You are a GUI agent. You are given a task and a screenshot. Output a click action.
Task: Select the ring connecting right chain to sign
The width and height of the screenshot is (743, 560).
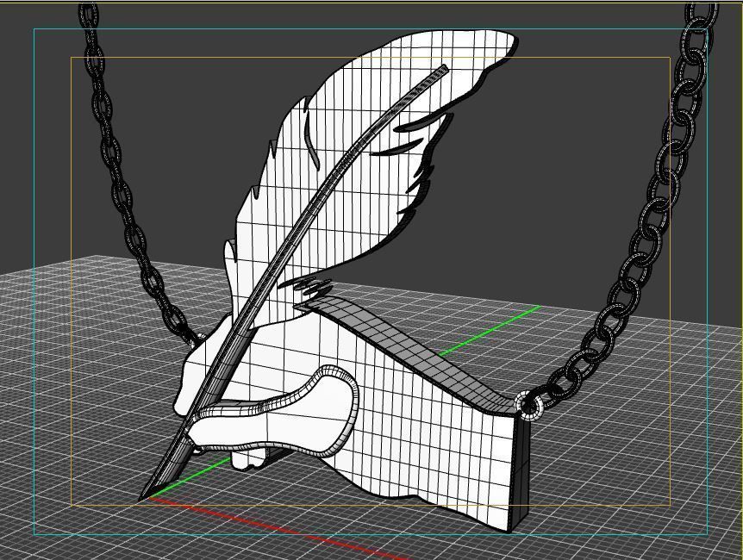[529, 407]
